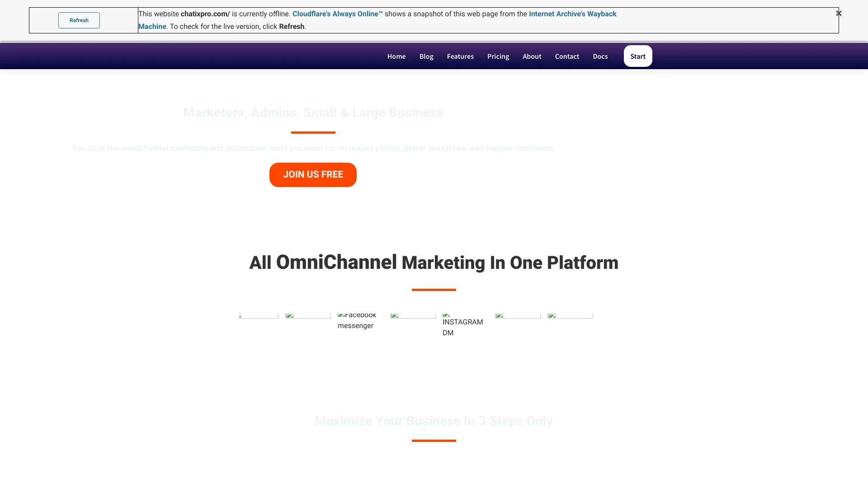868x488 pixels.
Task: Open the Home menu item
Action: pos(396,56)
